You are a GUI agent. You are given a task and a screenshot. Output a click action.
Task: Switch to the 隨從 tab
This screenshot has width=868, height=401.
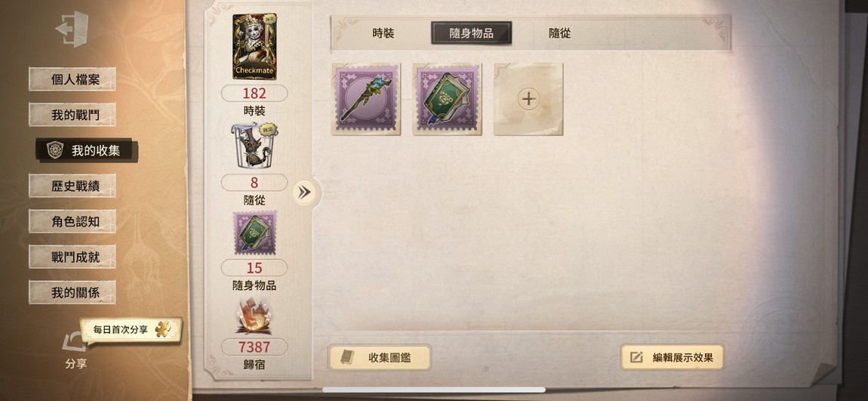559,33
